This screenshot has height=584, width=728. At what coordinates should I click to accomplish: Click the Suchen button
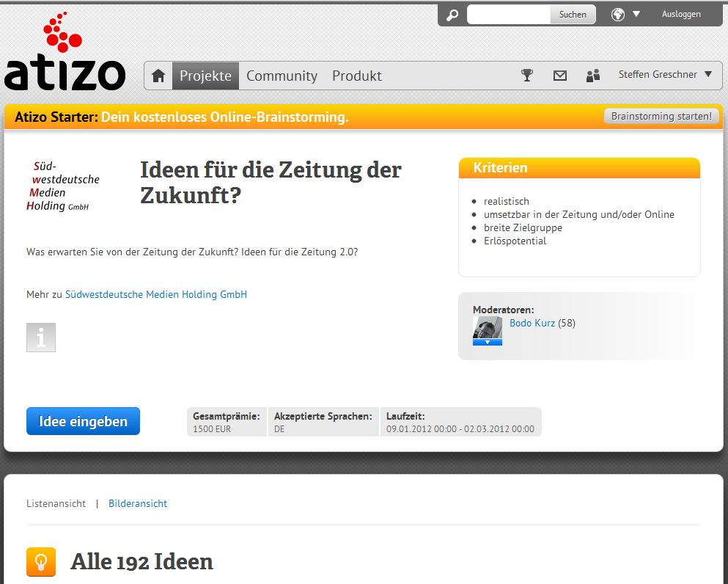(x=573, y=15)
